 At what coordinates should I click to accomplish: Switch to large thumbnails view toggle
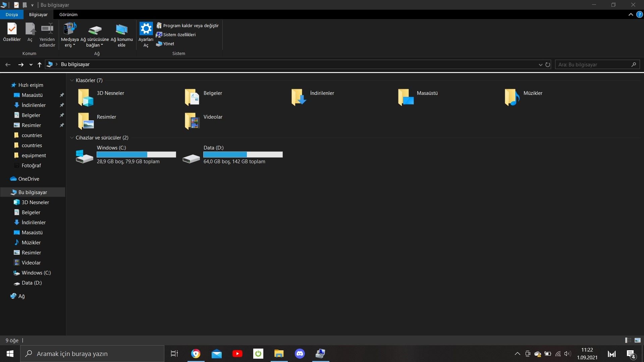click(x=638, y=340)
